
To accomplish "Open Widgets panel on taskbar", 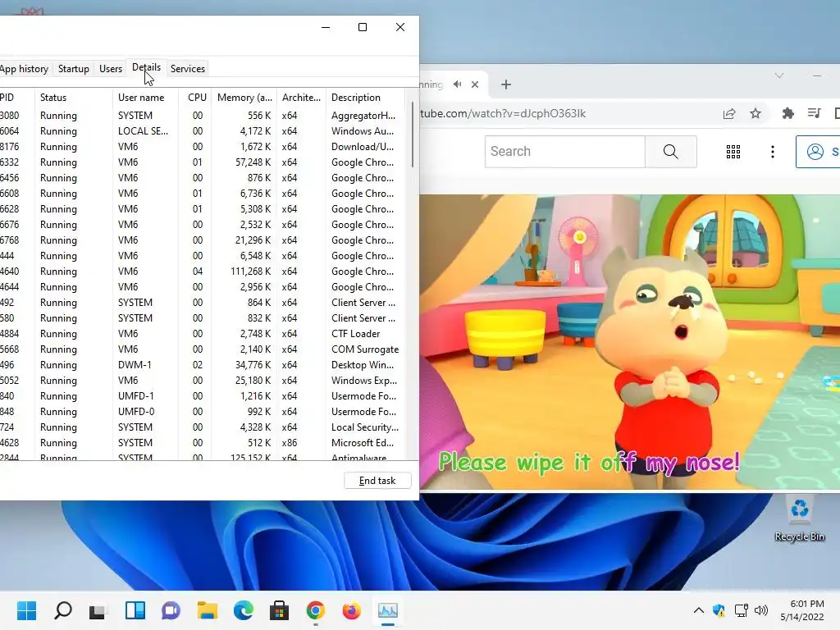I will click(x=135, y=610).
